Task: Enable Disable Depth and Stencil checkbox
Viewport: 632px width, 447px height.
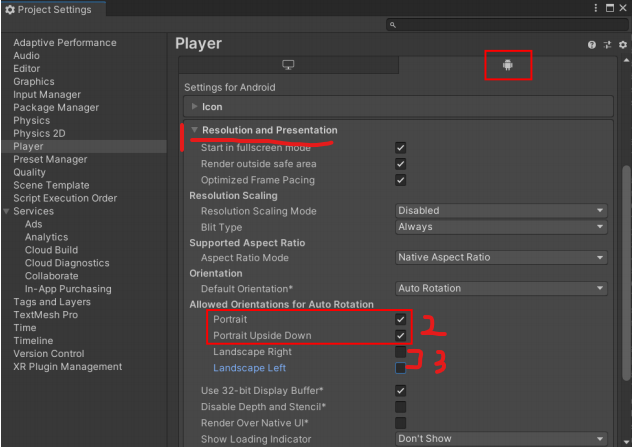Action: coord(400,406)
